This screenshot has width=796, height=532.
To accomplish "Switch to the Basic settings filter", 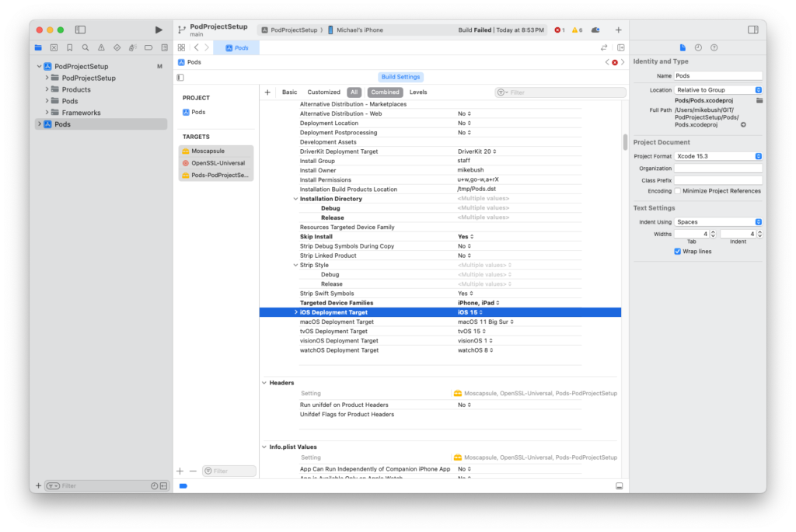I will [289, 92].
